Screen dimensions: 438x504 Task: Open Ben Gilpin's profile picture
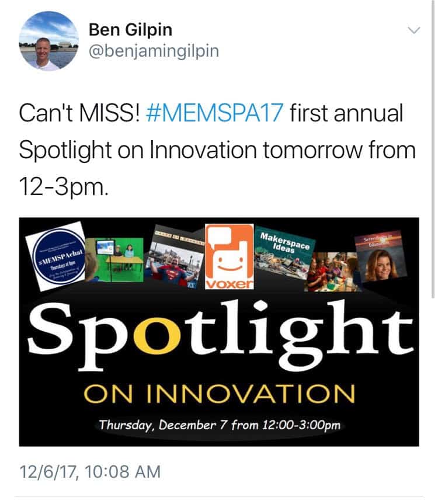(x=49, y=41)
